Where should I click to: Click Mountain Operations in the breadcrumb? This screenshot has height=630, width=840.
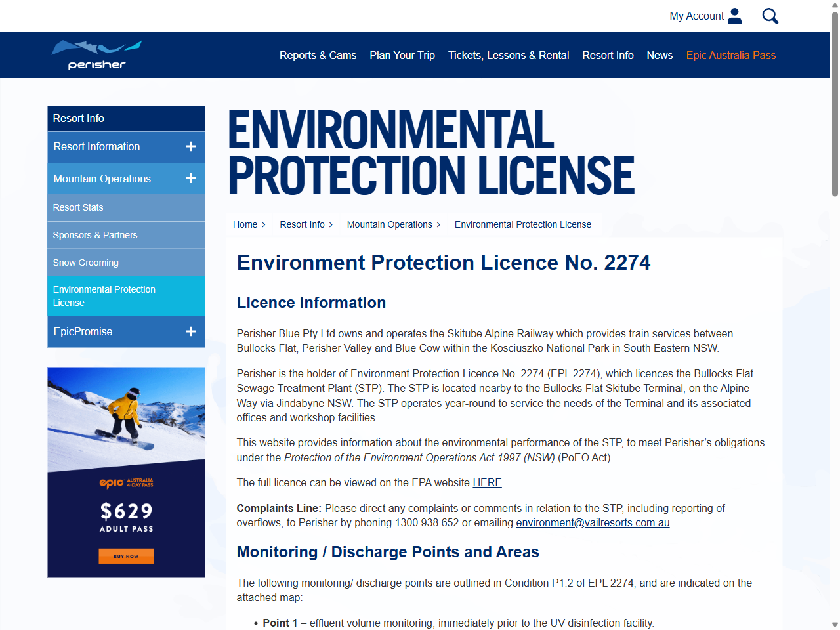tap(390, 224)
